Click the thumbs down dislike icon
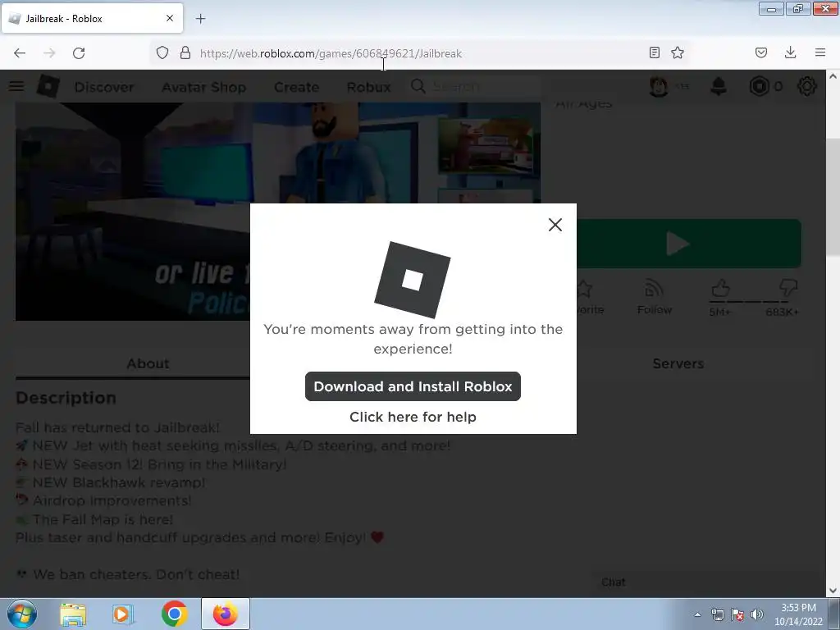The width and height of the screenshot is (840, 630). (787, 288)
